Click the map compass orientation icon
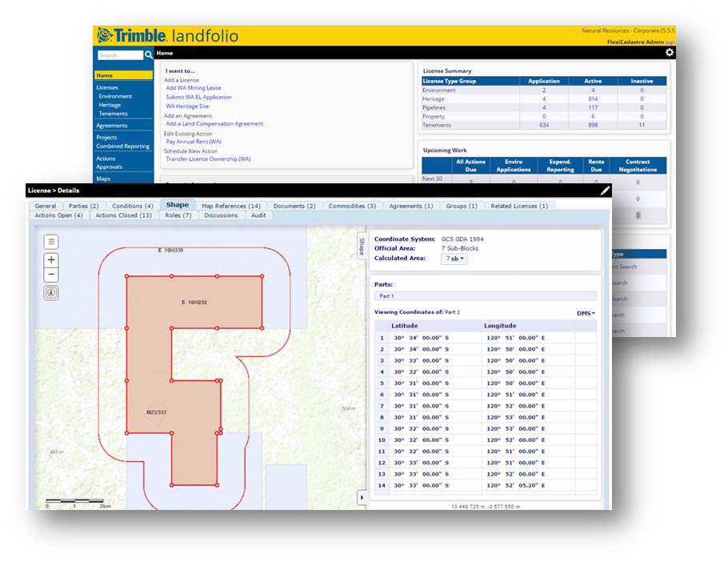The width and height of the screenshot is (728, 562). tap(51, 293)
